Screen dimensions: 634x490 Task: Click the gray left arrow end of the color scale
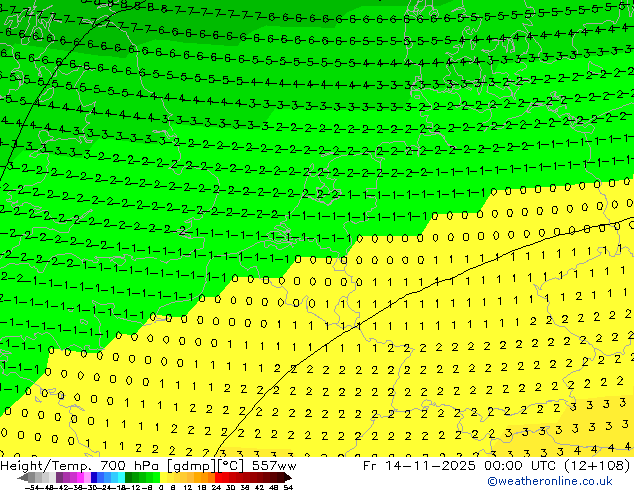[23, 478]
